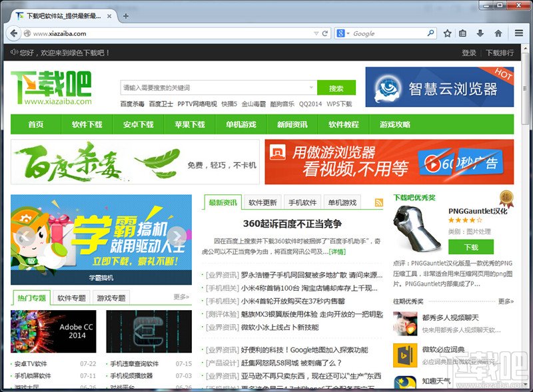Select 新闻资讯 in the nav bar
This screenshot has height=392, width=533.
pos(292,124)
